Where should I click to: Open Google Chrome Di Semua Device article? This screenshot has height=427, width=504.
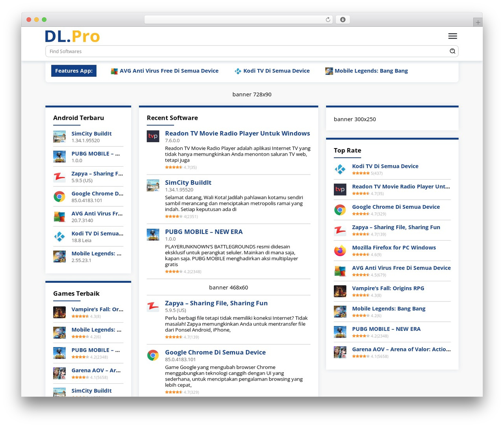click(215, 353)
